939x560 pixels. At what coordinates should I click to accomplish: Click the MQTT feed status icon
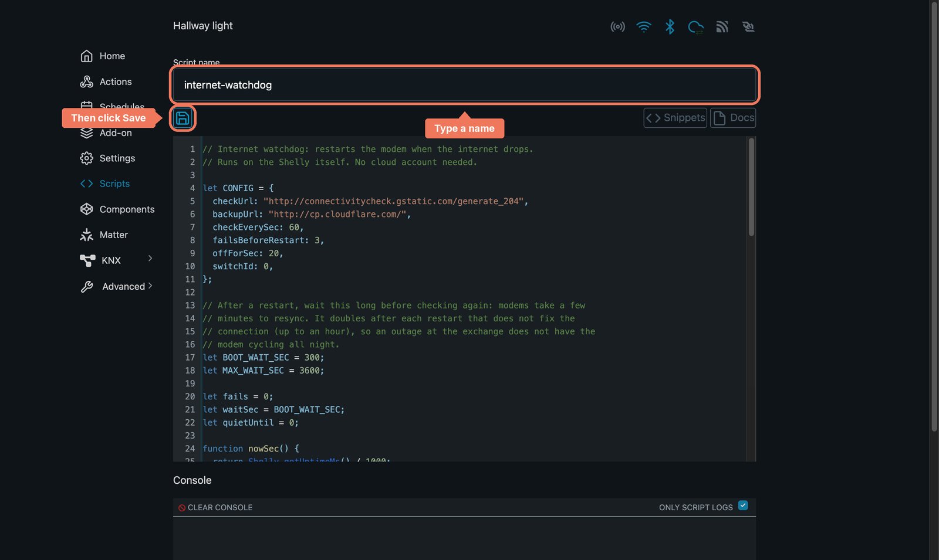(722, 26)
